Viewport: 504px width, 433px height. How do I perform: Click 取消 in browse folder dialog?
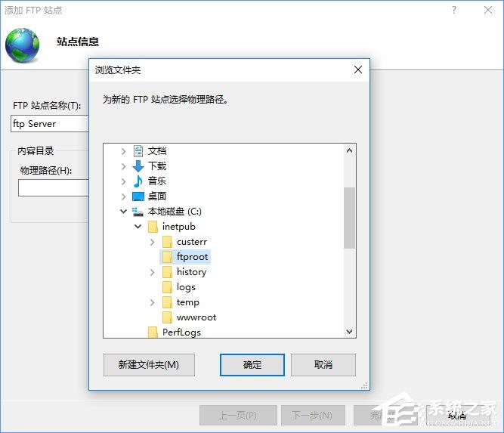[x=323, y=365]
